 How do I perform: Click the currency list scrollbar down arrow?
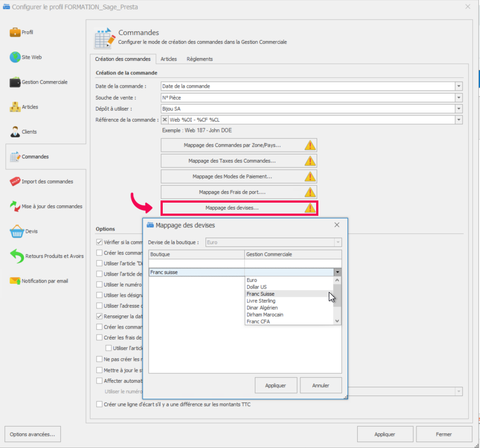(x=338, y=321)
